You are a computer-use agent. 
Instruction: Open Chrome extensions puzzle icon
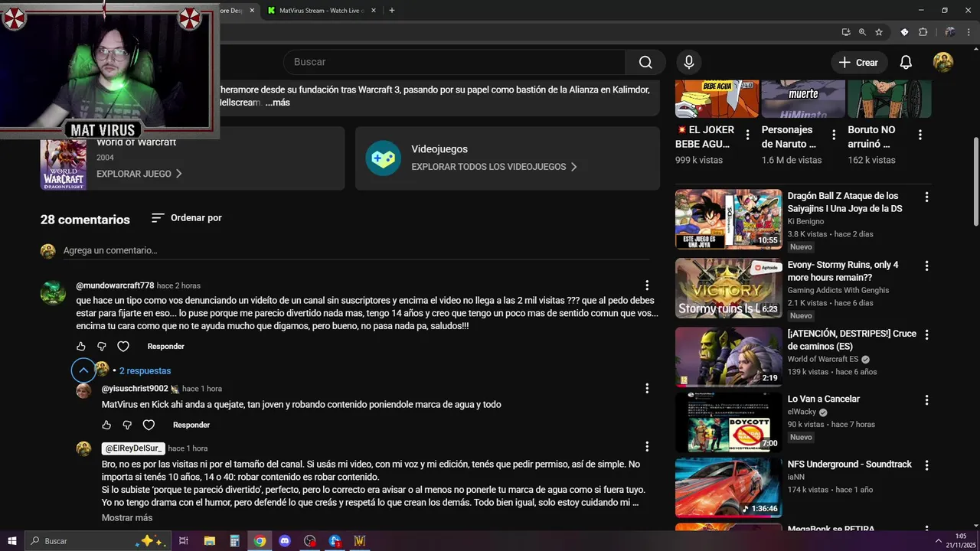[x=923, y=32]
